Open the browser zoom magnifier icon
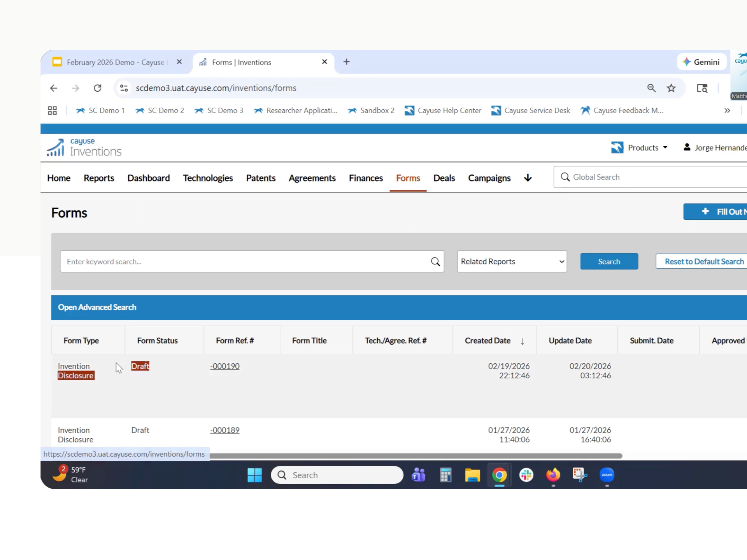The image size is (747, 560). pyautogui.click(x=651, y=88)
